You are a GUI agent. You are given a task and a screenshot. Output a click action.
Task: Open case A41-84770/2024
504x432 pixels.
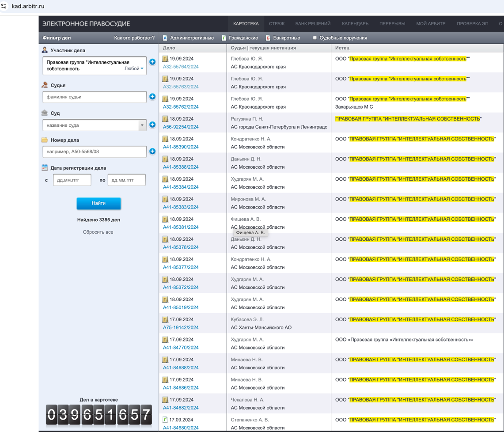point(181,348)
